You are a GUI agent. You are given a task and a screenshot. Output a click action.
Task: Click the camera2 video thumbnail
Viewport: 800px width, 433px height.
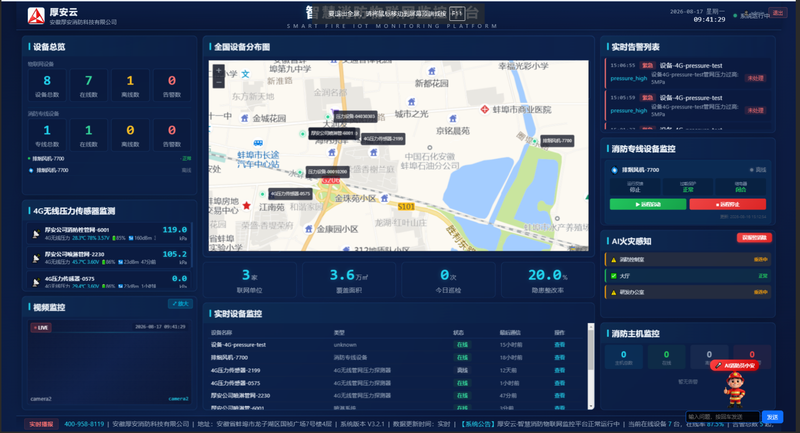tap(109, 362)
